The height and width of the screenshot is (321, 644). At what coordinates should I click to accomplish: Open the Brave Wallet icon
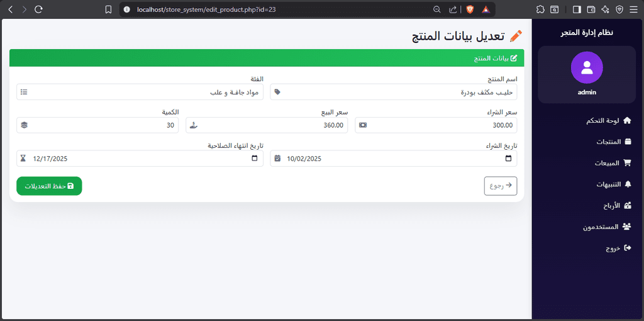(591, 9)
